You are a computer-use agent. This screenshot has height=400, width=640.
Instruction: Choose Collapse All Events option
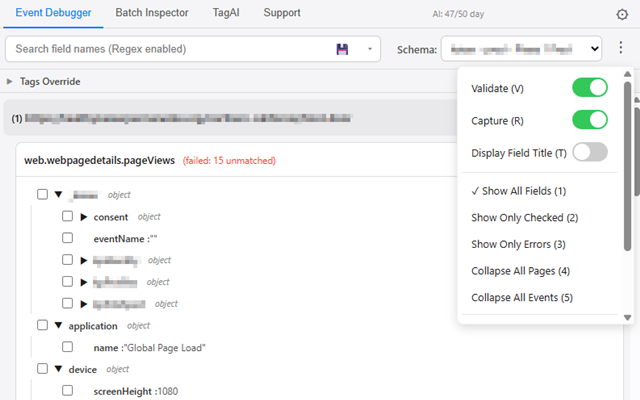point(522,298)
